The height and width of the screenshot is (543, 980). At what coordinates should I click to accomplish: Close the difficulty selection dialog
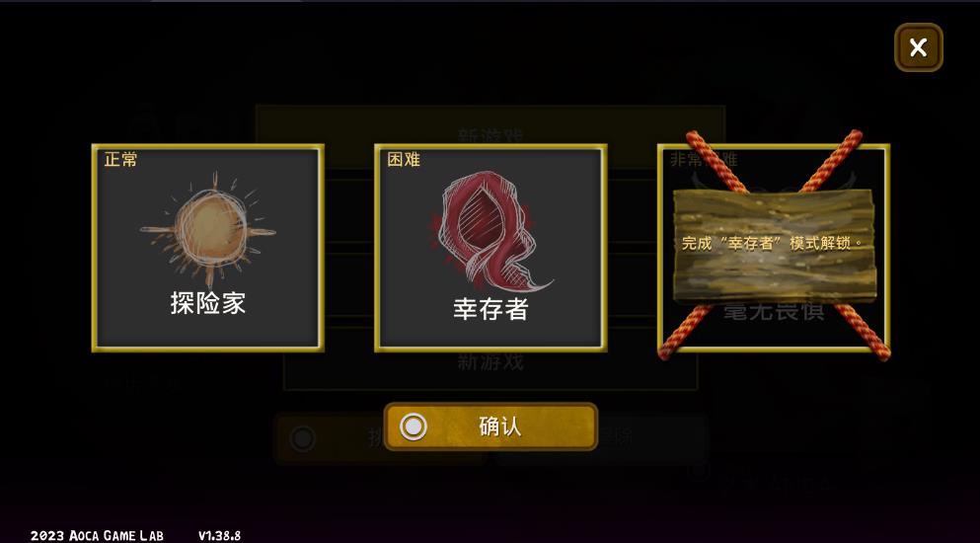click(918, 47)
